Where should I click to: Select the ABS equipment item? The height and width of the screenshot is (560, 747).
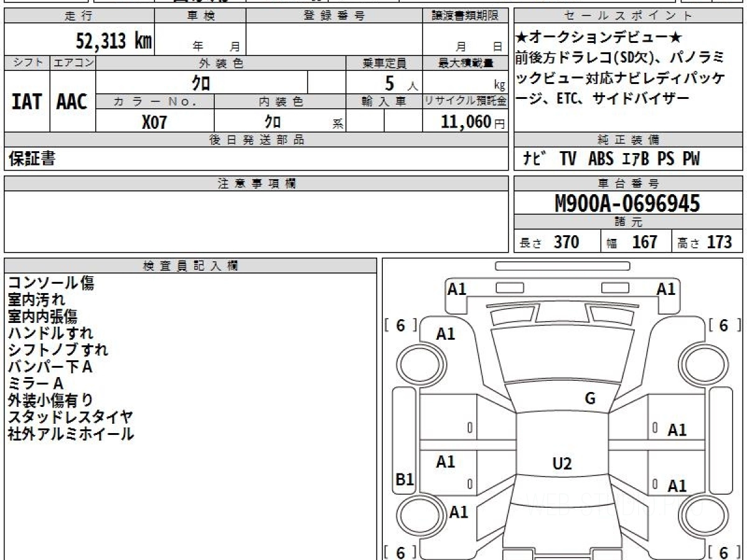601,159
